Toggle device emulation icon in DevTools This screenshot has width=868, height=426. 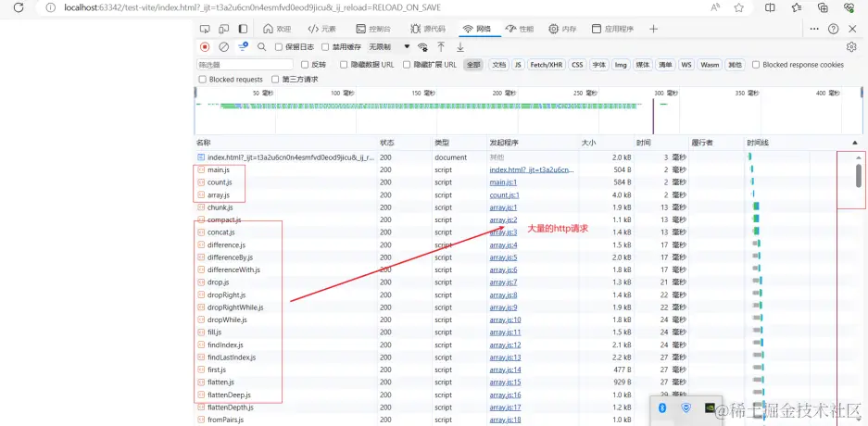tap(223, 29)
